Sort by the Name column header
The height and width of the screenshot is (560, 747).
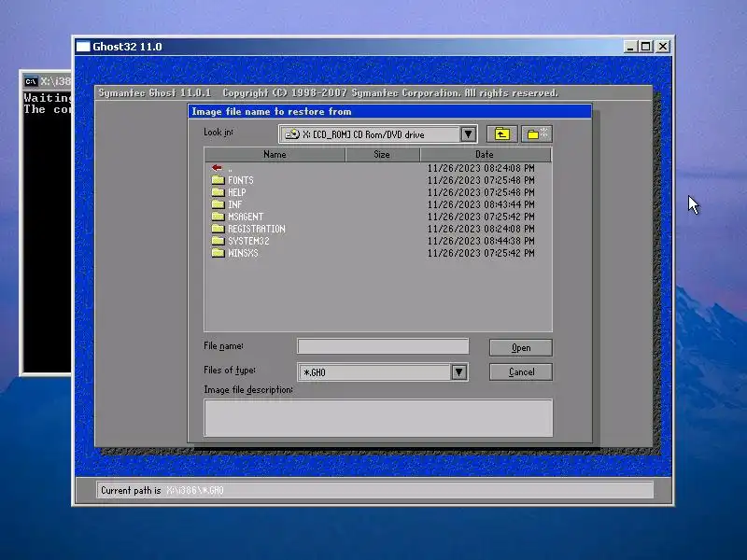point(275,154)
